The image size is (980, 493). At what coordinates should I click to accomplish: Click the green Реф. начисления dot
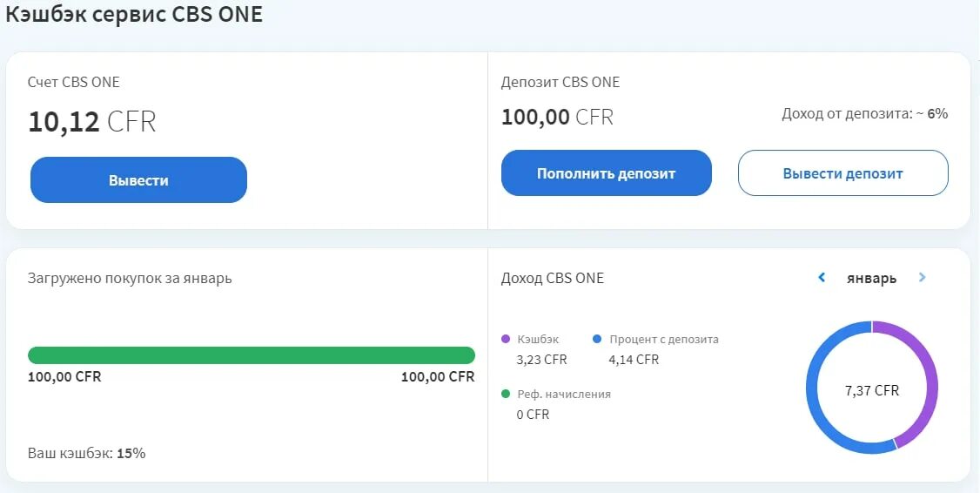(x=506, y=394)
